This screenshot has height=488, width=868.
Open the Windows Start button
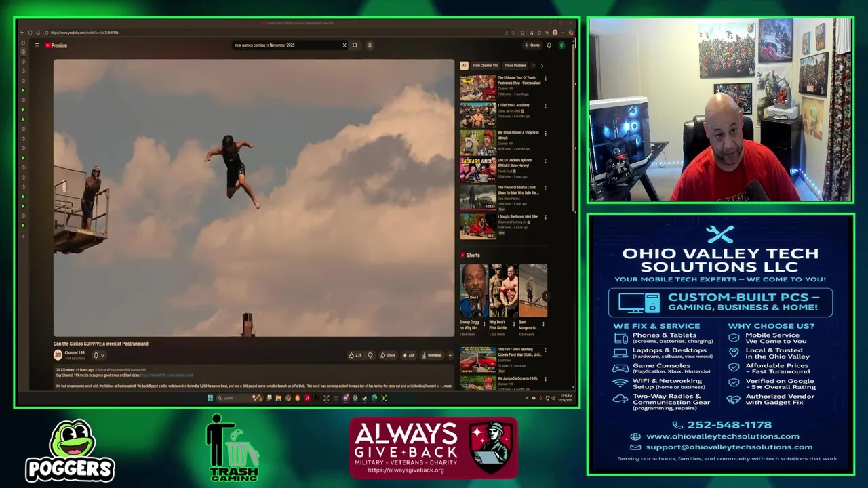pos(210,398)
